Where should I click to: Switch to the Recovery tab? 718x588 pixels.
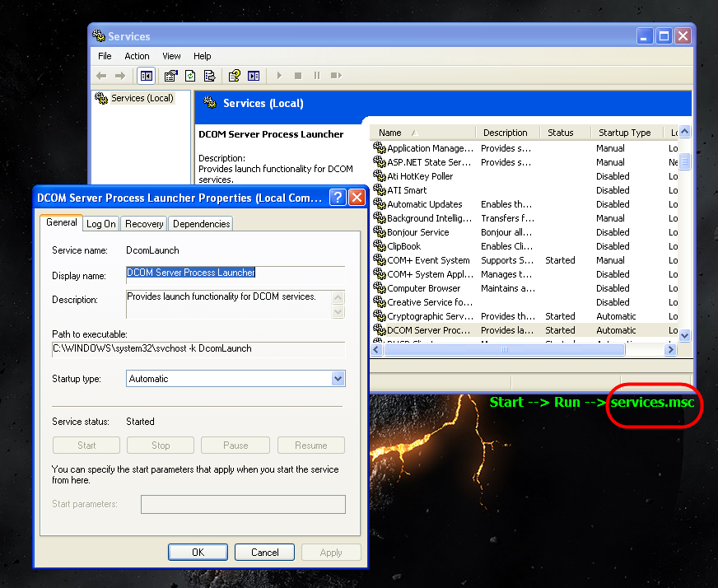pos(144,224)
